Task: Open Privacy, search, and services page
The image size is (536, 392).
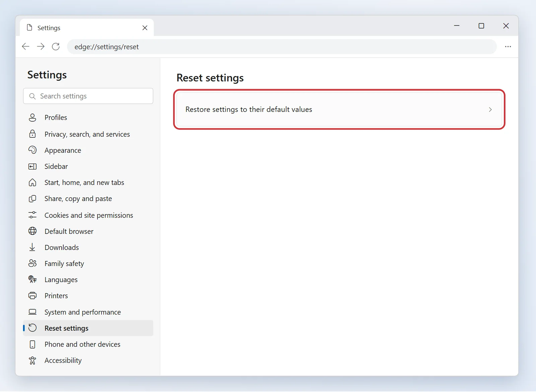Action: point(88,134)
